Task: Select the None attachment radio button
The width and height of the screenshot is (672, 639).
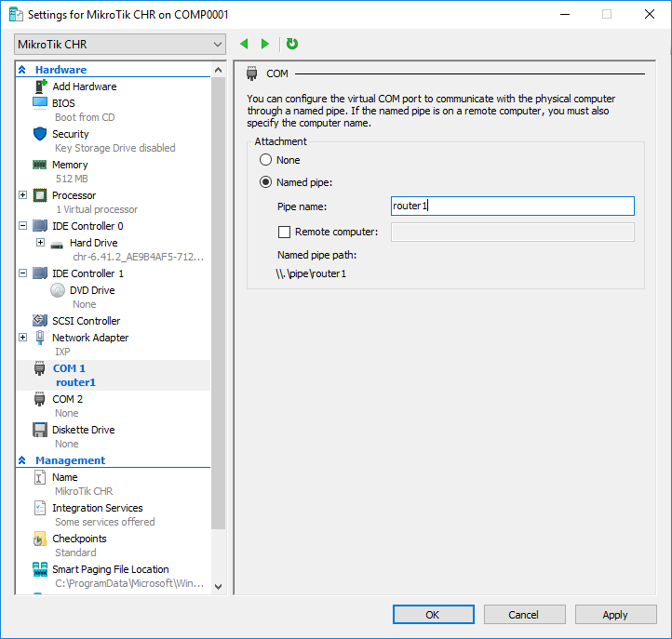Action: click(x=266, y=160)
